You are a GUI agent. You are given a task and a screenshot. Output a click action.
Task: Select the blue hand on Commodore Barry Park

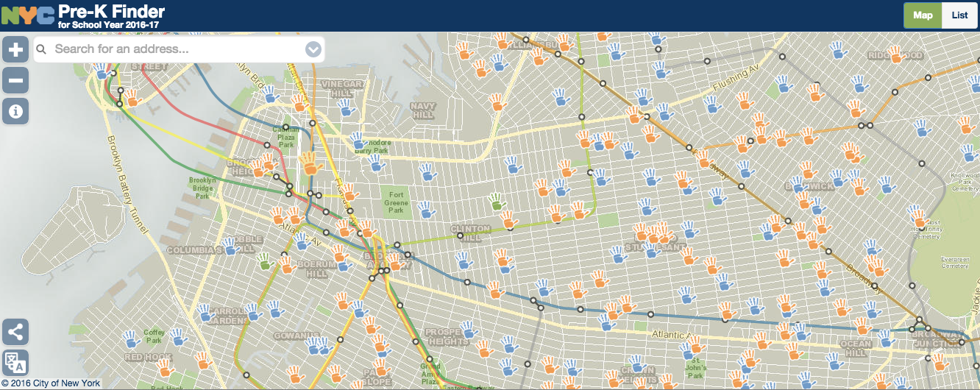tap(358, 140)
